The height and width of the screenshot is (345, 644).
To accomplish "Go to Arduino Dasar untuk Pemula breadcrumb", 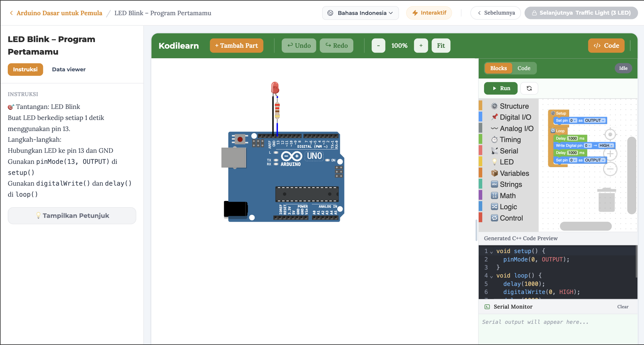I will click(x=59, y=13).
